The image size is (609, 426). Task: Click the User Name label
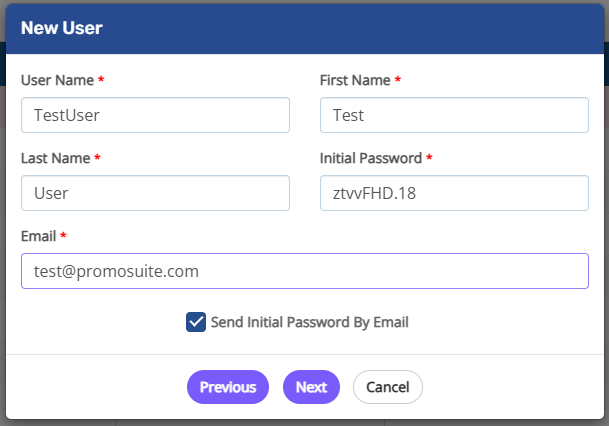tap(57, 80)
